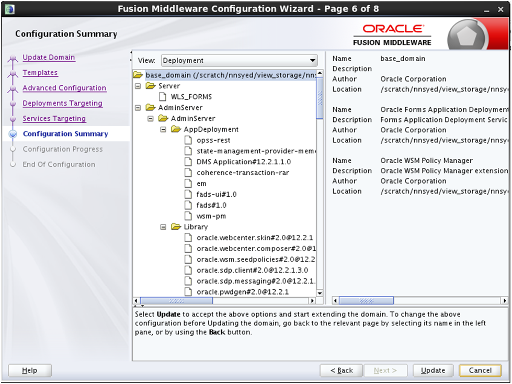
Task: Collapse the nested AdminServer node
Action: 150,119
